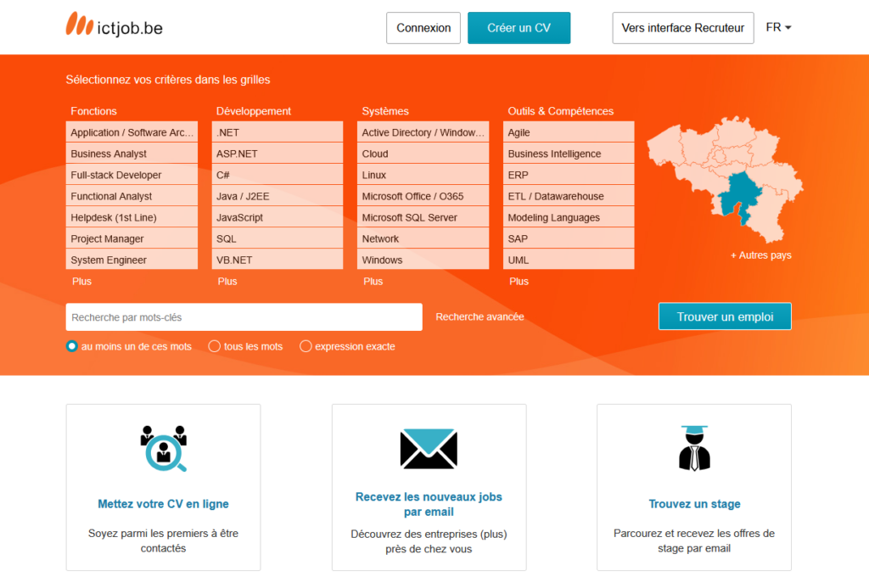Image resolution: width=869 pixels, height=588 pixels.
Task: Open the 'Recherche avancée' link
Action: tap(479, 316)
